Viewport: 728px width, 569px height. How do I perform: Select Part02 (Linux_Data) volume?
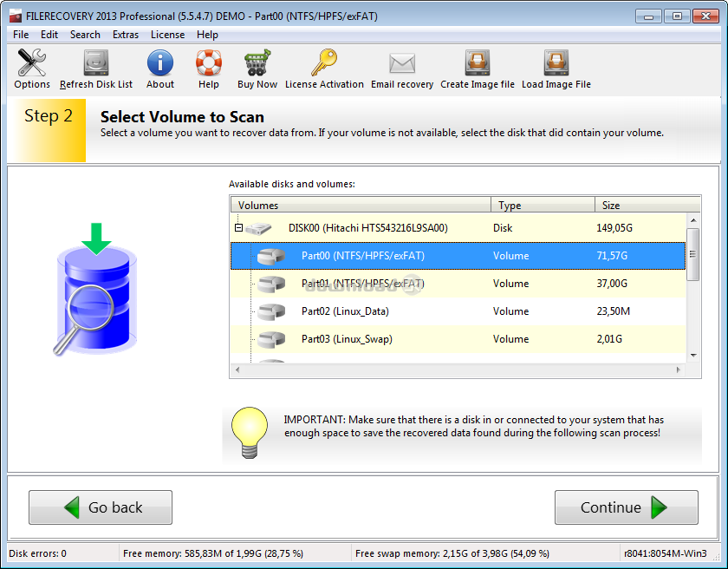point(458,311)
